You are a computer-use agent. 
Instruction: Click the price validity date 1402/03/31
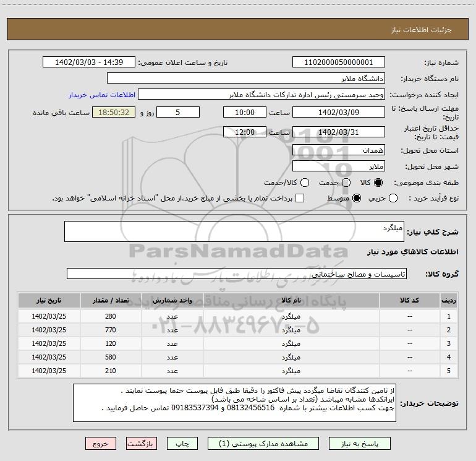(339, 132)
